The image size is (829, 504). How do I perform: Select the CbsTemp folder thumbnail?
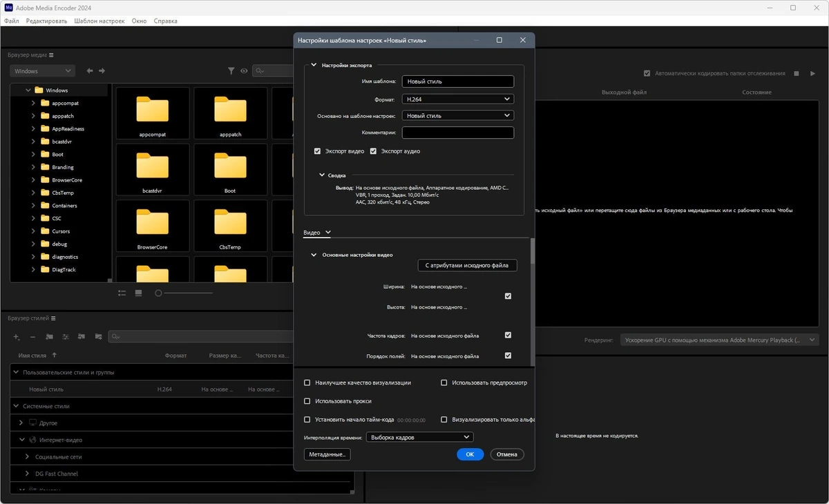[x=230, y=226]
